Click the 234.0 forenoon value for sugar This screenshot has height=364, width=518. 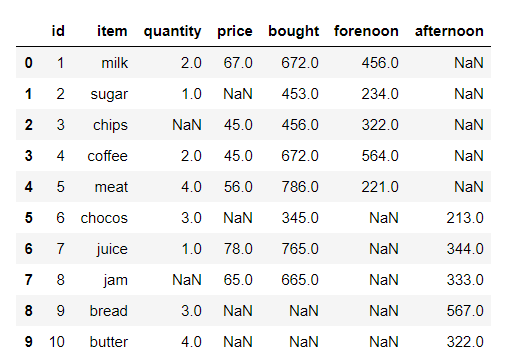(380, 94)
